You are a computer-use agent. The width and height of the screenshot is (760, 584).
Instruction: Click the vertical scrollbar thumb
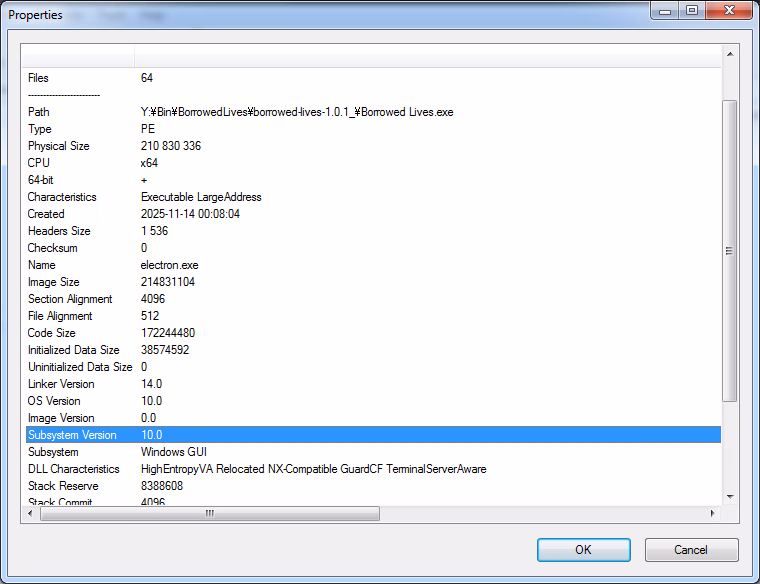tap(729, 250)
